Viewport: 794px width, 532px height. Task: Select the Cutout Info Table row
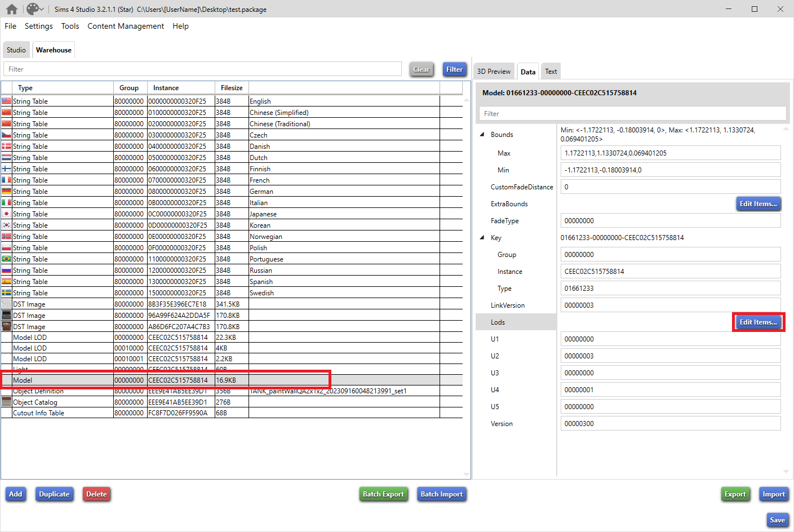click(232, 413)
